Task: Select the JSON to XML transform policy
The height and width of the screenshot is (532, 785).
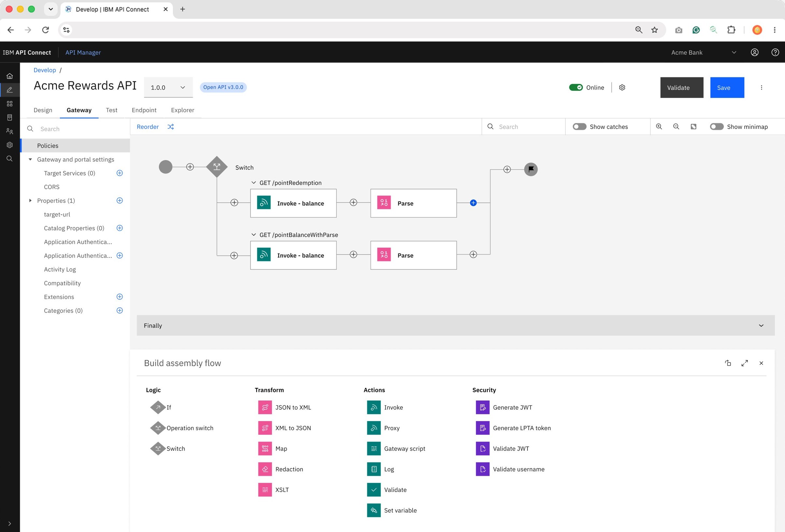Action: click(x=285, y=407)
